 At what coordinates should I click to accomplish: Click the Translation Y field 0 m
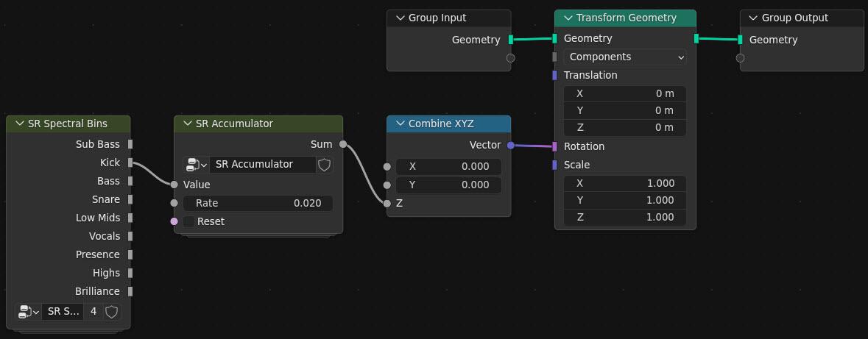(x=625, y=110)
